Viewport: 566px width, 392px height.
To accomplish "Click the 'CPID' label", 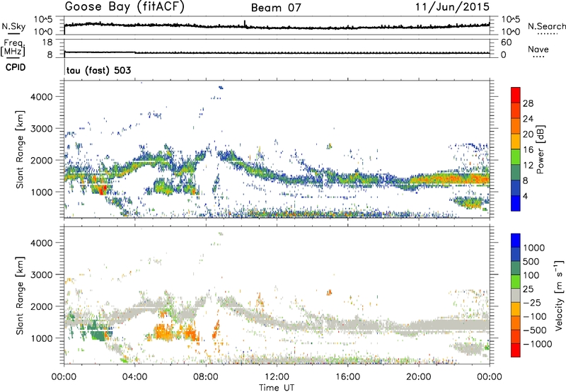I will (x=16, y=67).
